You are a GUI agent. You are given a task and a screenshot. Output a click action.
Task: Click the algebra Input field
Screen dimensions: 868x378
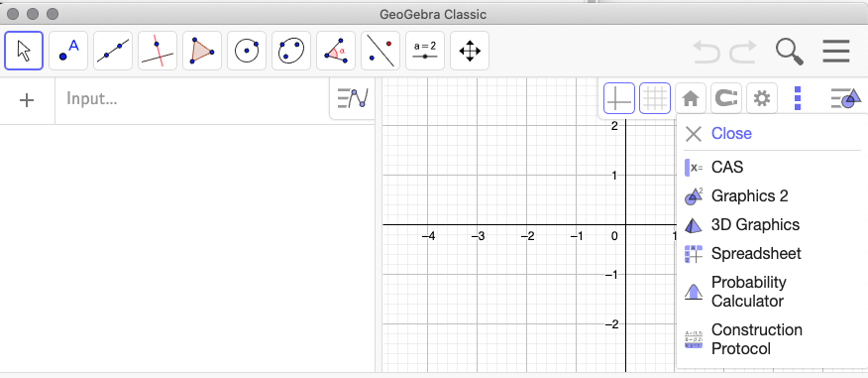point(192,100)
